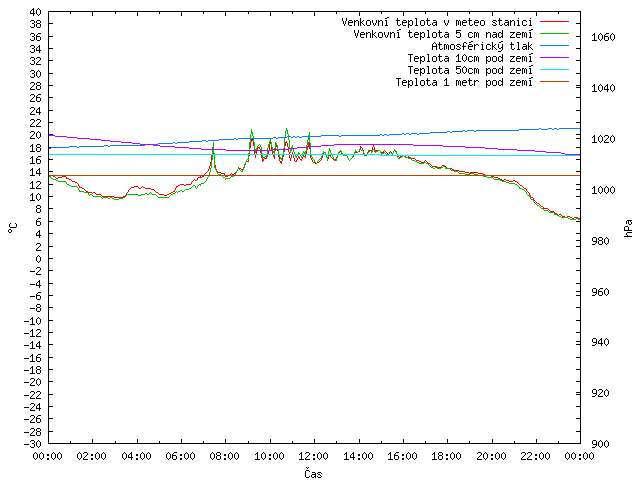
Task: Click left axis value '-10'
Action: 33,321
